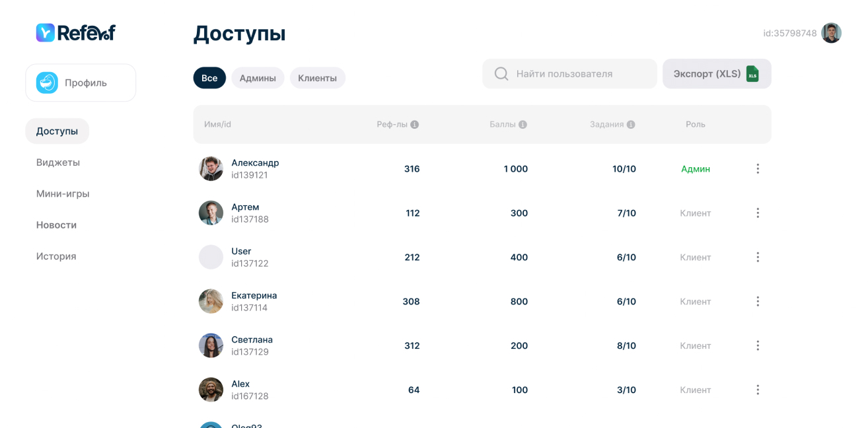
Task: Click the search magnifier icon
Action: [501, 73]
